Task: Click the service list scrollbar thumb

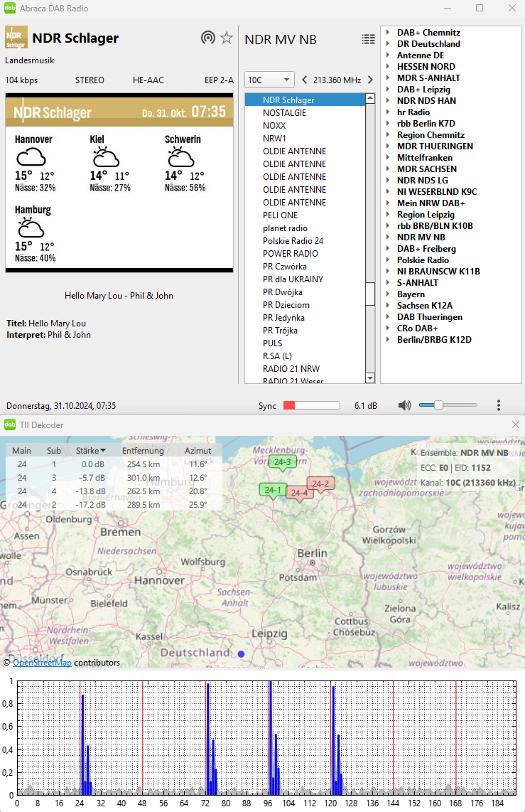Action: click(370, 294)
